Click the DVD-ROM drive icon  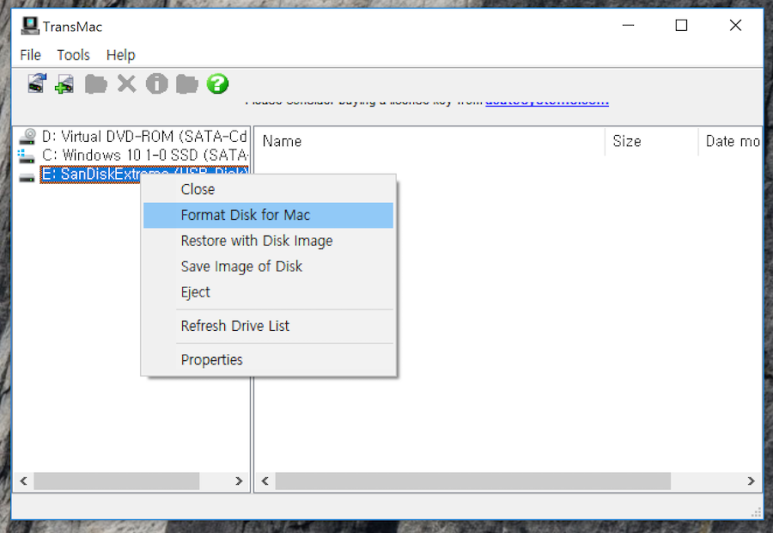[x=28, y=137]
